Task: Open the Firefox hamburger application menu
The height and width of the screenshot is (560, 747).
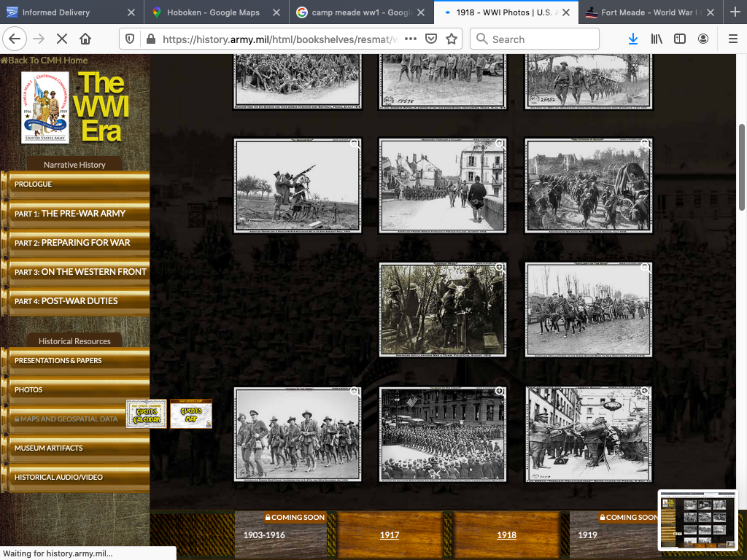Action: tap(732, 39)
